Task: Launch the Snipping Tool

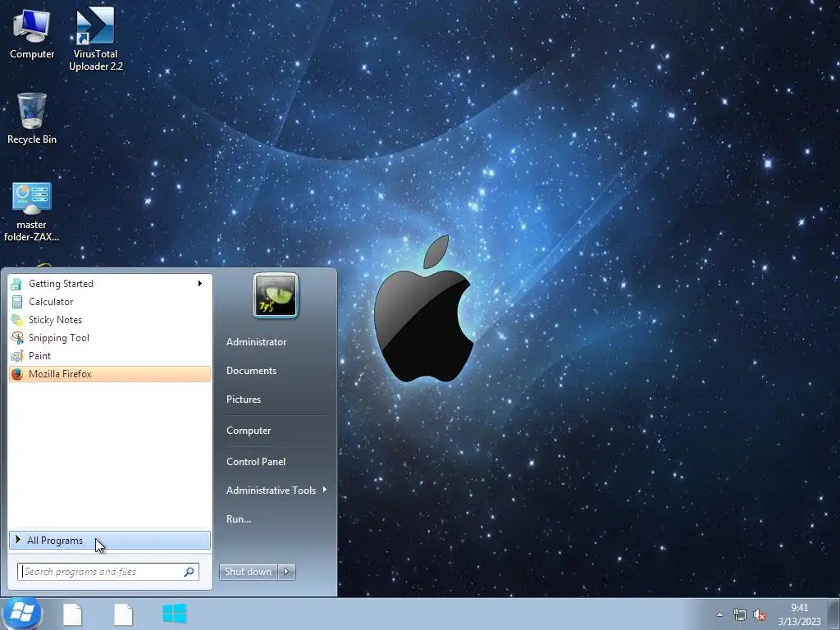Action: (110, 337)
